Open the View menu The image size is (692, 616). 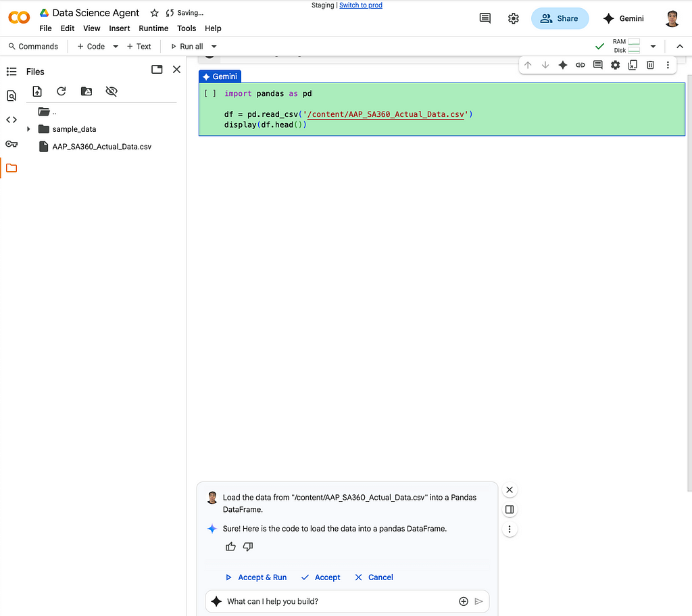(91, 28)
